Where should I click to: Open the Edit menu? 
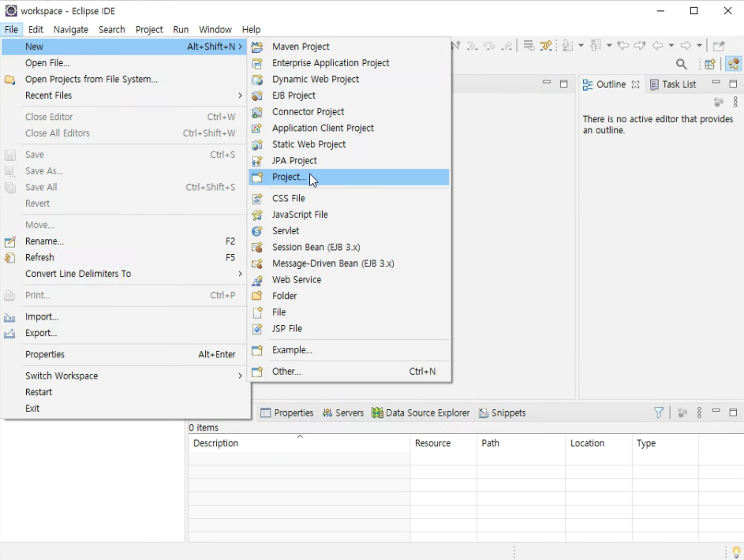tap(36, 29)
